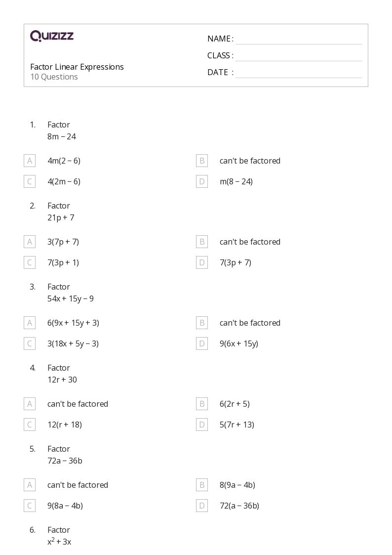Check box C for answer 12(r + 18)
The width and height of the screenshot is (392, 555).
pos(30,425)
